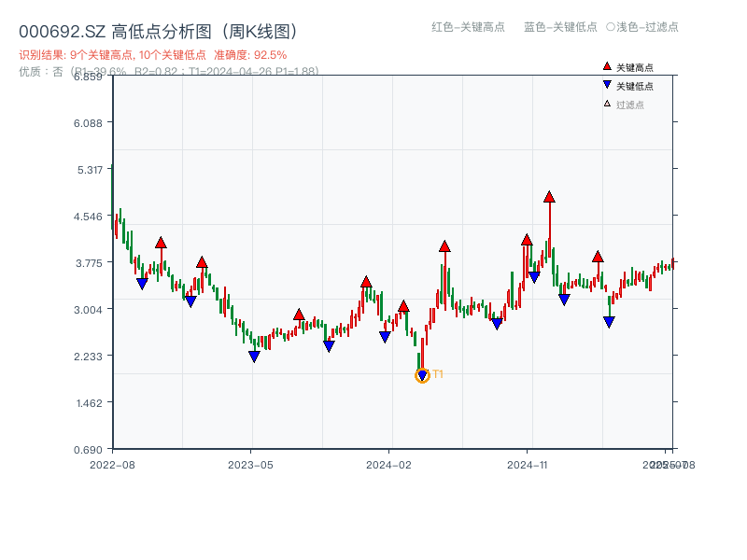The width and height of the screenshot is (747, 560).
Task: Select the second blue key-low marker near 3.1
Action: pyautogui.click(x=190, y=301)
